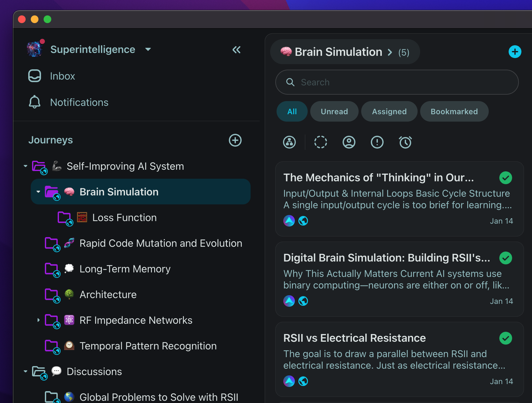Select the Unread filter tab
This screenshot has width=532, height=403.
(334, 111)
